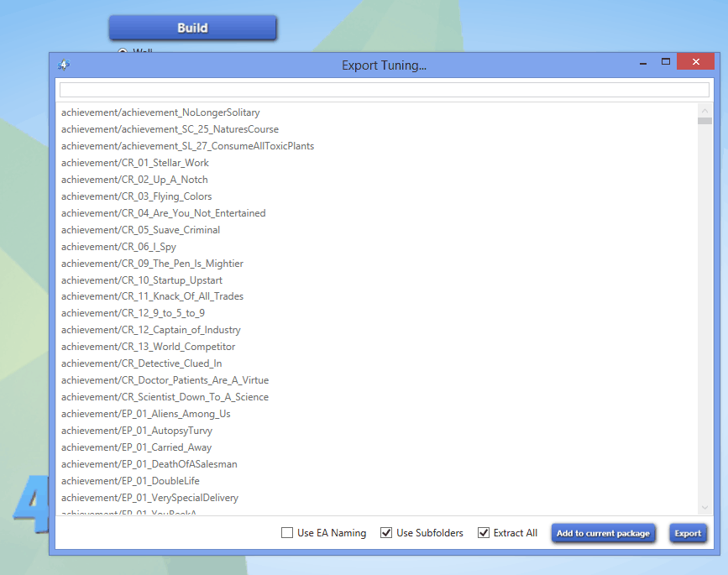Viewport: 728px width, 575px height.
Task: Click the app icon in dialog title bar
Action: tap(64, 65)
